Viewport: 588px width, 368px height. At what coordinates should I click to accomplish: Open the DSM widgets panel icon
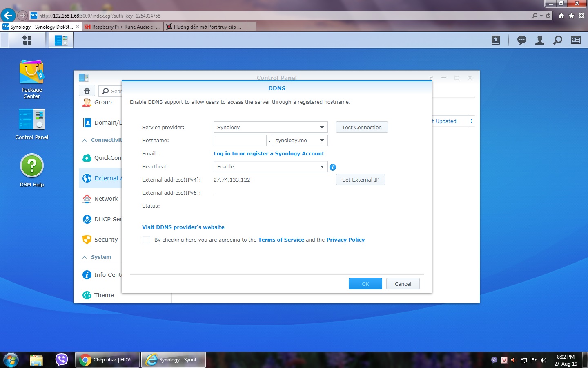[576, 40]
